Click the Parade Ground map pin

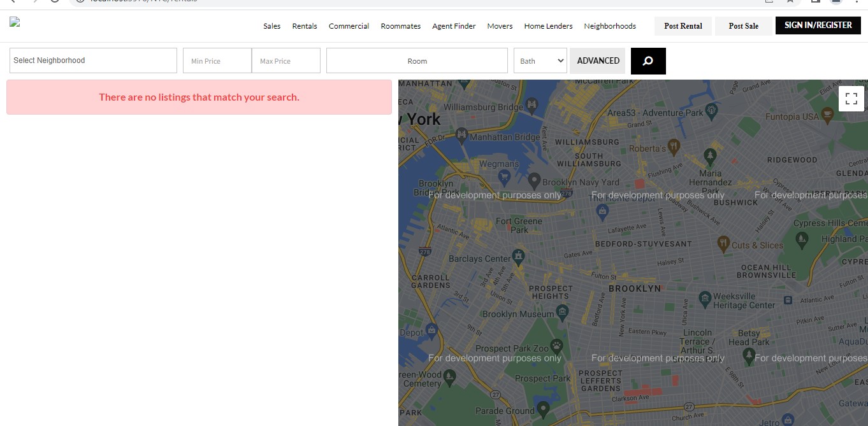tap(543, 408)
